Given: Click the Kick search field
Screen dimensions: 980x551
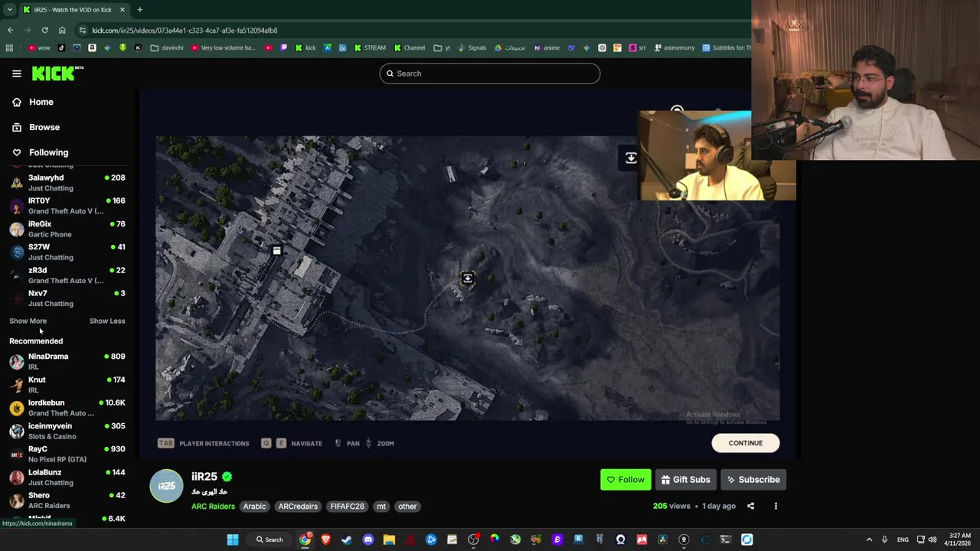Looking at the screenshot, I should coord(489,73).
